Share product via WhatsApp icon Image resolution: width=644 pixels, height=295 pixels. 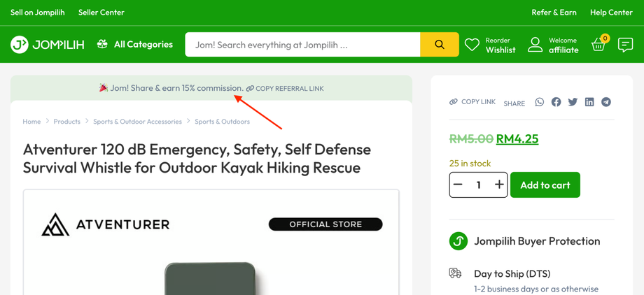(x=539, y=102)
